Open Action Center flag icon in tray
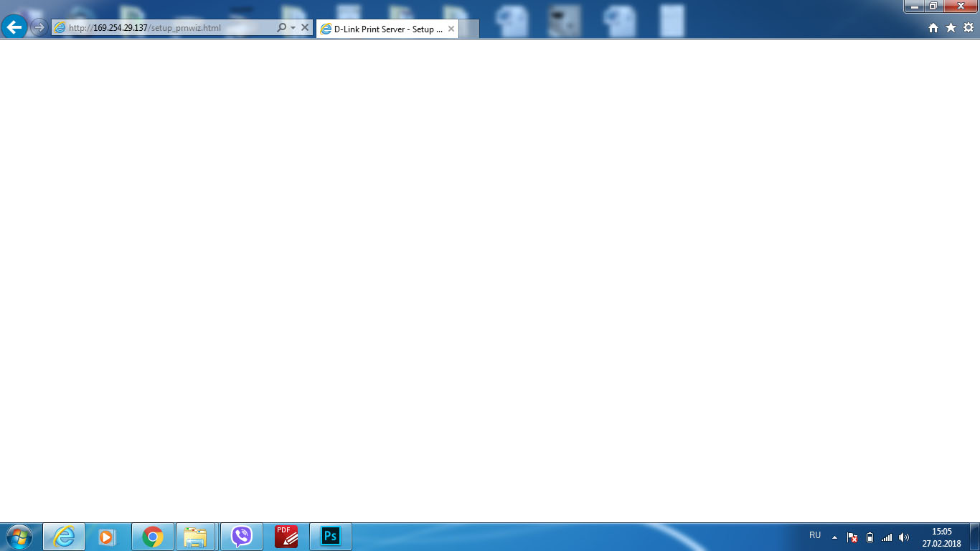The height and width of the screenshot is (551, 980). click(852, 537)
